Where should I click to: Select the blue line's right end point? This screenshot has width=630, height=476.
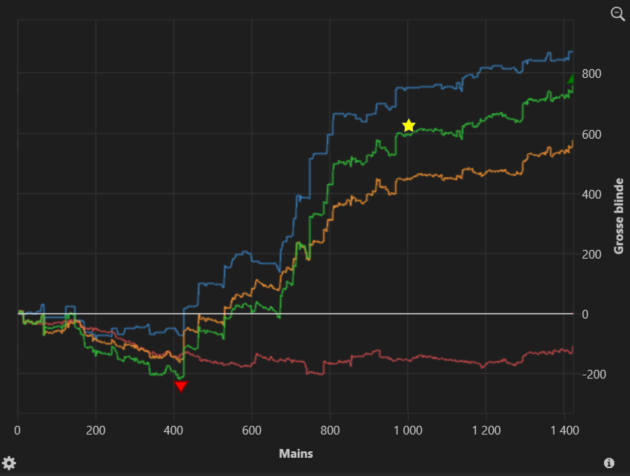click(571, 52)
